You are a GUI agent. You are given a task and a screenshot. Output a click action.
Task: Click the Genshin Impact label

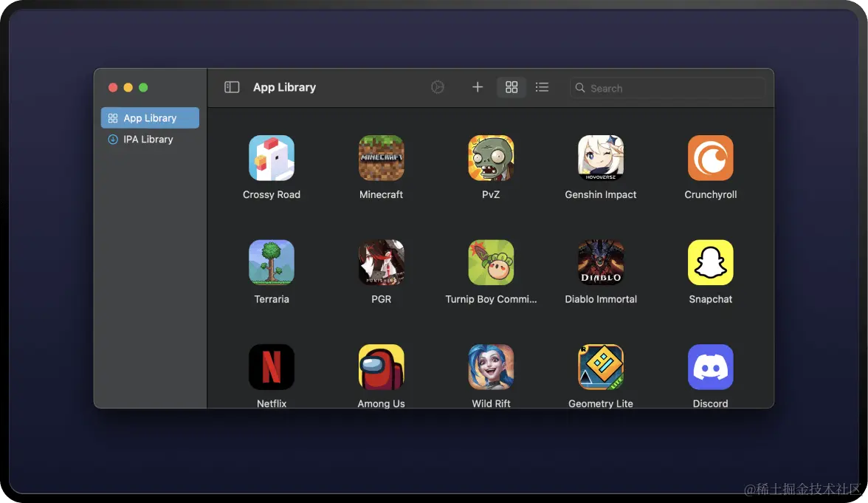tap(601, 194)
